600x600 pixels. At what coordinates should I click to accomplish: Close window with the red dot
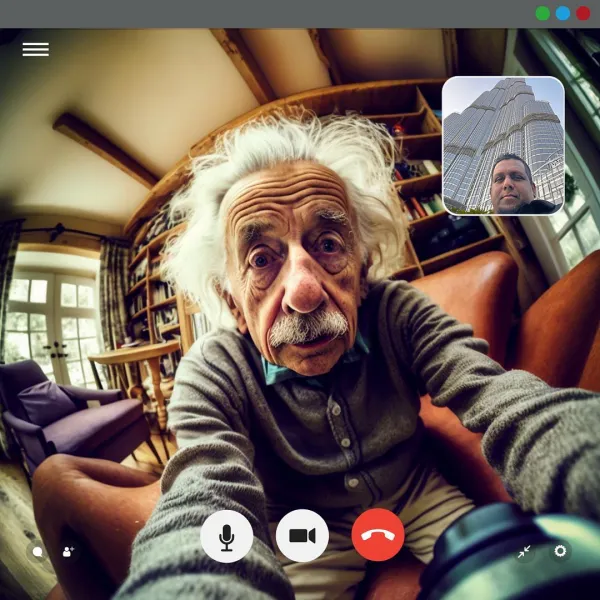pos(582,13)
